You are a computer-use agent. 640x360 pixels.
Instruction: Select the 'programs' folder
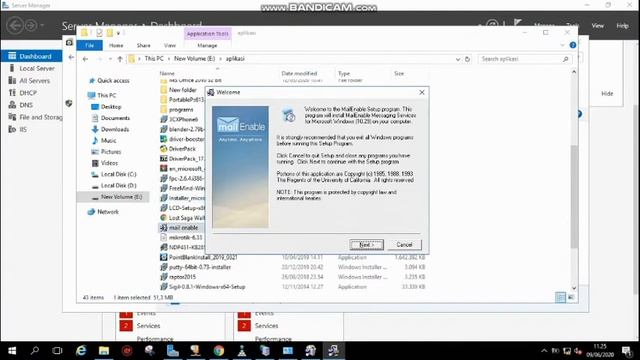pos(181,109)
